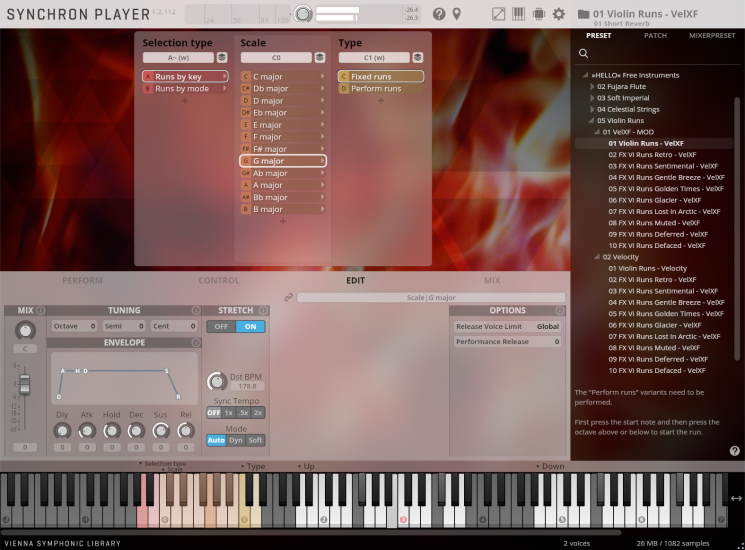The width and height of the screenshot is (745, 550).
Task: Open the MIX tab
Action: tap(492, 281)
